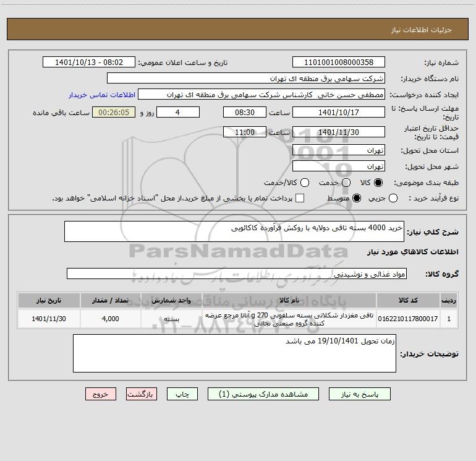Screen dimensions: 476x461
Task: Click the نام کالا column header
Action: coord(289,300)
